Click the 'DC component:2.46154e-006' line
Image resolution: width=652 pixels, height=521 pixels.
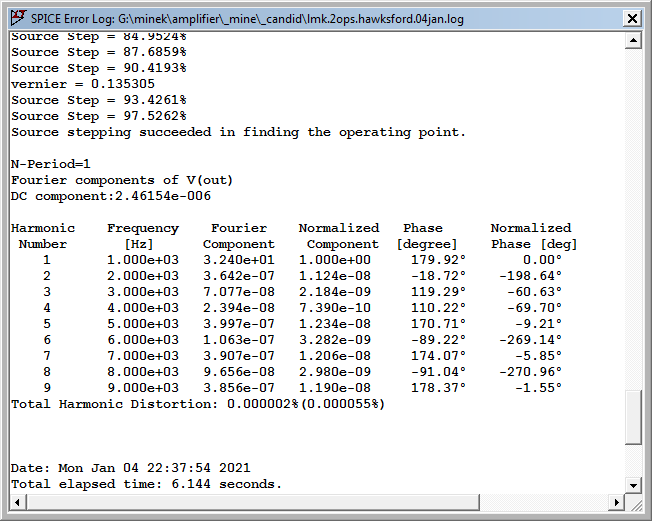(111, 196)
